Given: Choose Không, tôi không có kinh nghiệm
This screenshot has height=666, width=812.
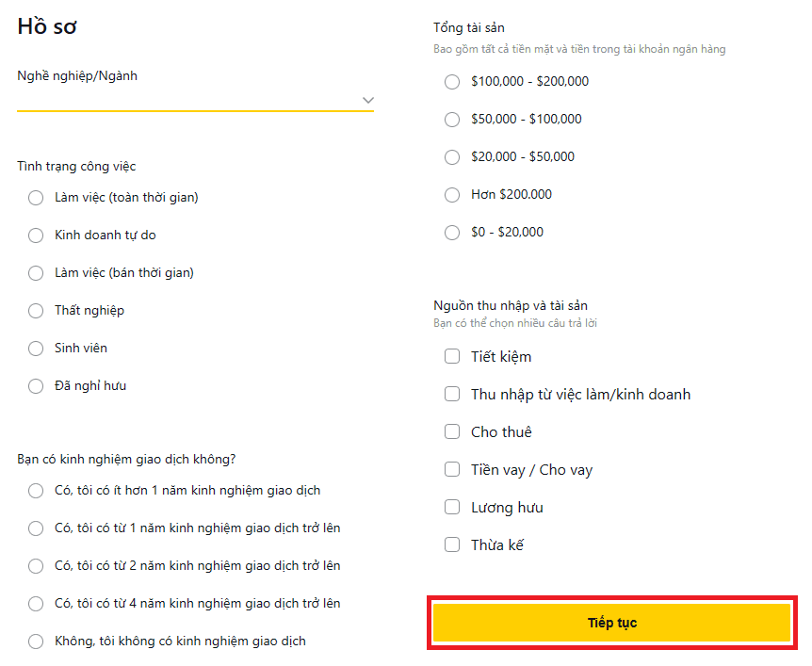Looking at the screenshot, I should pyautogui.click(x=36, y=642).
